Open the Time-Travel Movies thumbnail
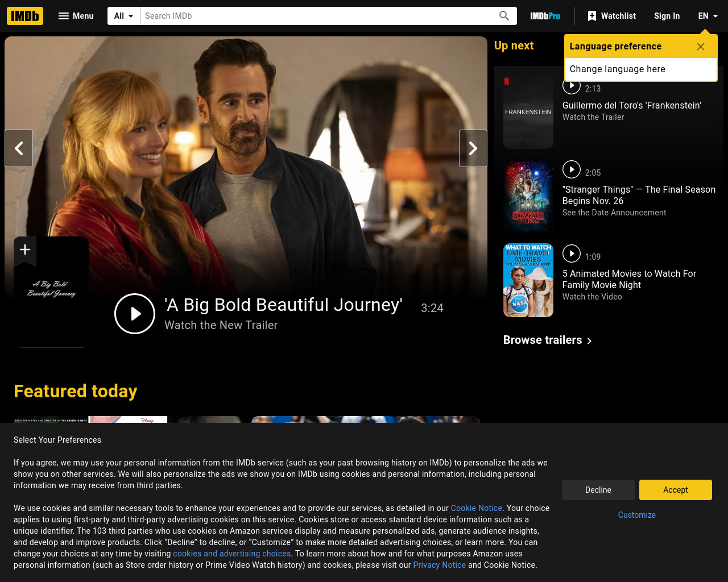The width and height of the screenshot is (728, 582). pyautogui.click(x=528, y=280)
